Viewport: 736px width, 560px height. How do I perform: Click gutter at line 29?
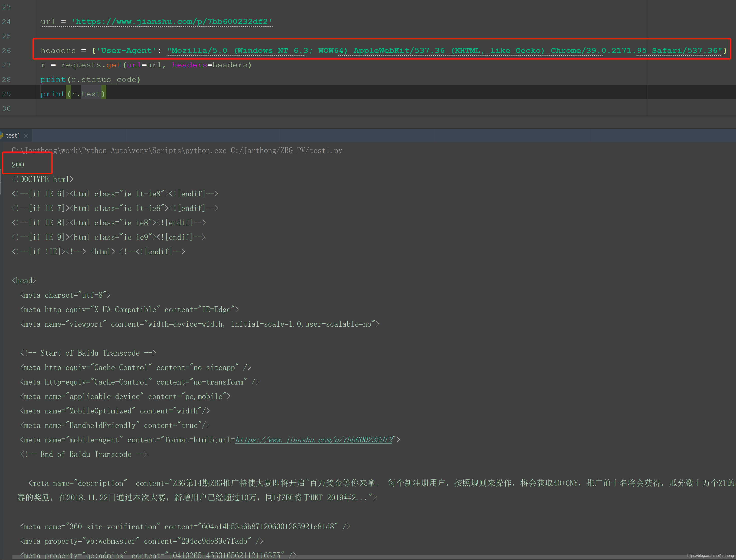(x=6, y=94)
